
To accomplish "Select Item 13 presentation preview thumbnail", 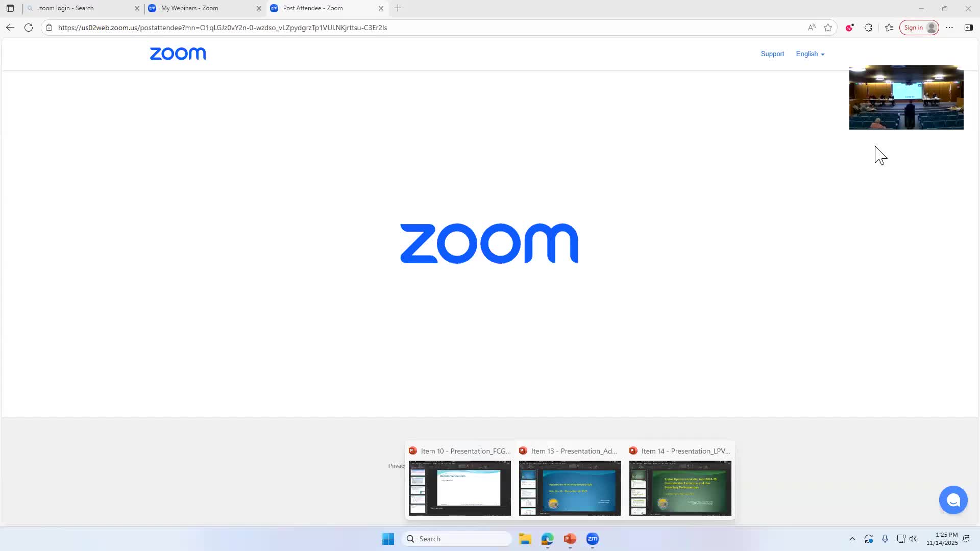I will coord(570,488).
